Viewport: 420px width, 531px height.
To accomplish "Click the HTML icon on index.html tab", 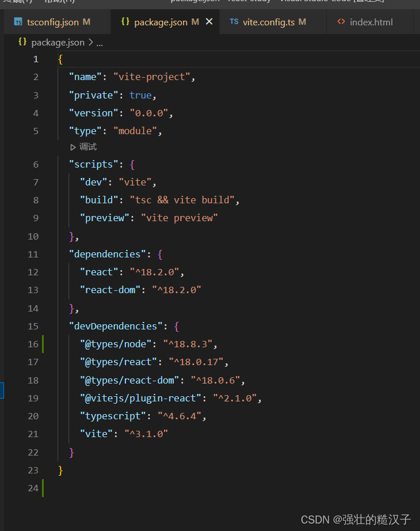I will tap(341, 22).
